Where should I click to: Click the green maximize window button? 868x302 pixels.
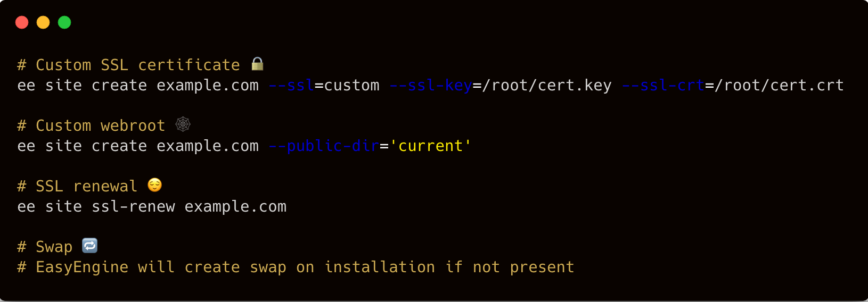(x=64, y=22)
